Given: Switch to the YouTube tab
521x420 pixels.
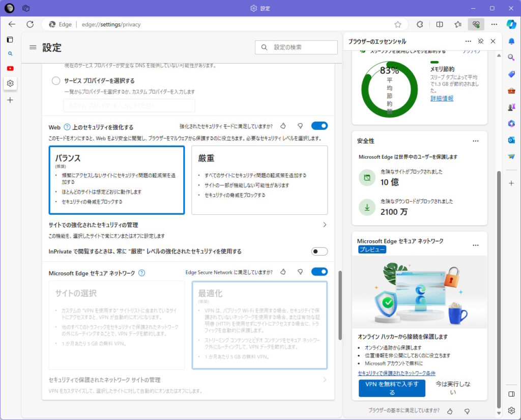Looking at the screenshot, I should (x=10, y=68).
